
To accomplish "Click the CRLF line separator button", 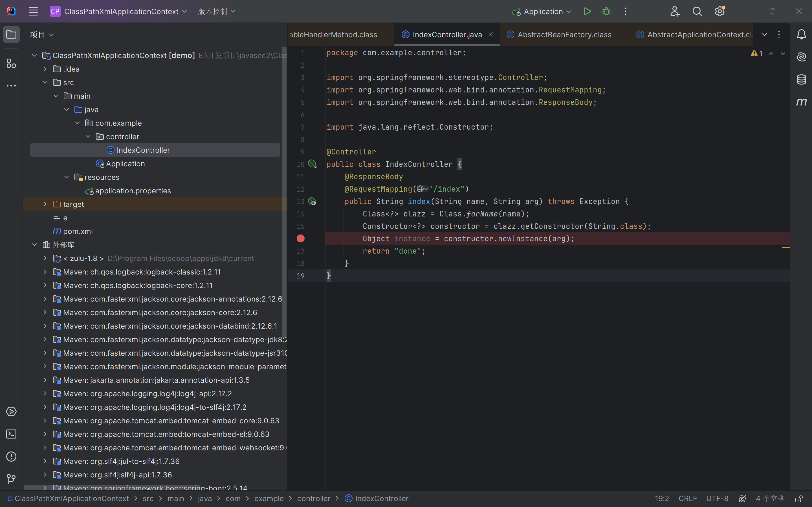I will tap(687, 499).
